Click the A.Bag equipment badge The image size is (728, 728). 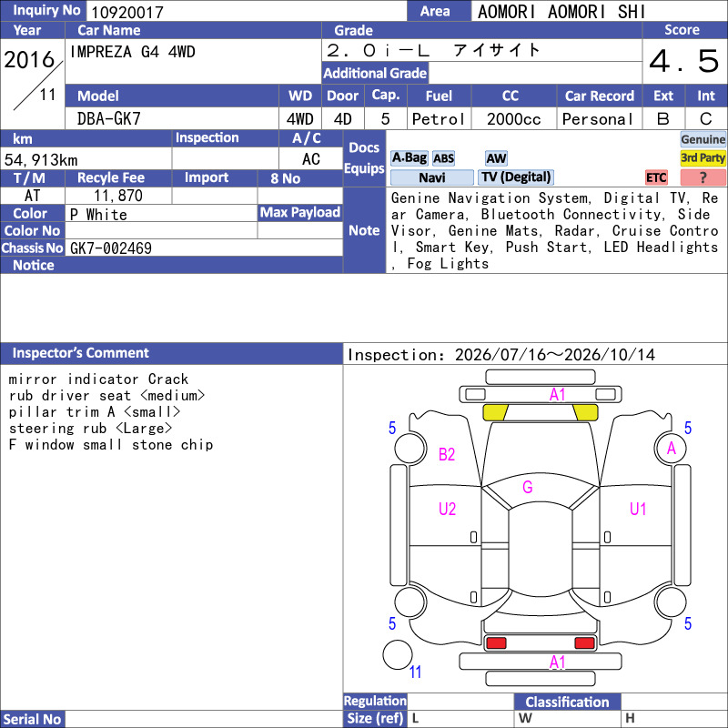click(x=409, y=158)
